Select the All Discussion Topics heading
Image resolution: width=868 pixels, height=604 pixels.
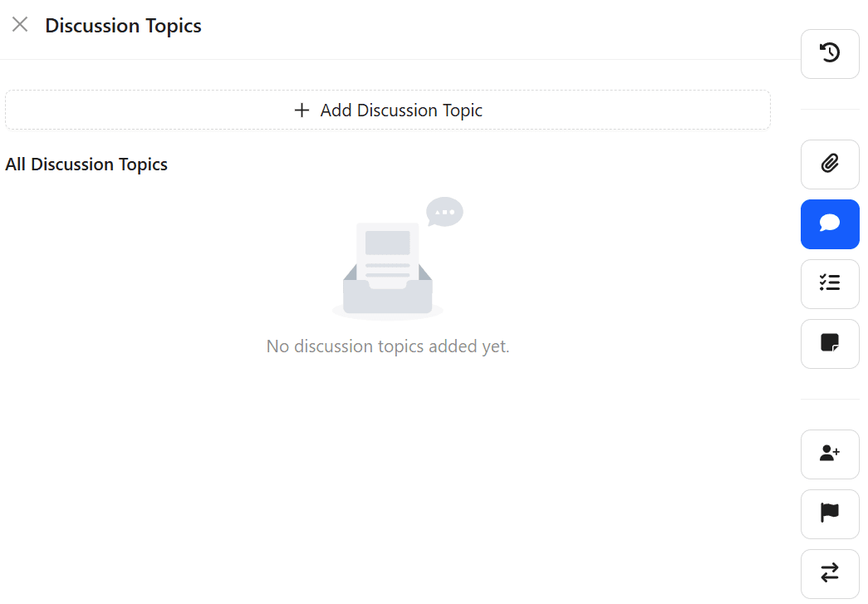coord(86,164)
